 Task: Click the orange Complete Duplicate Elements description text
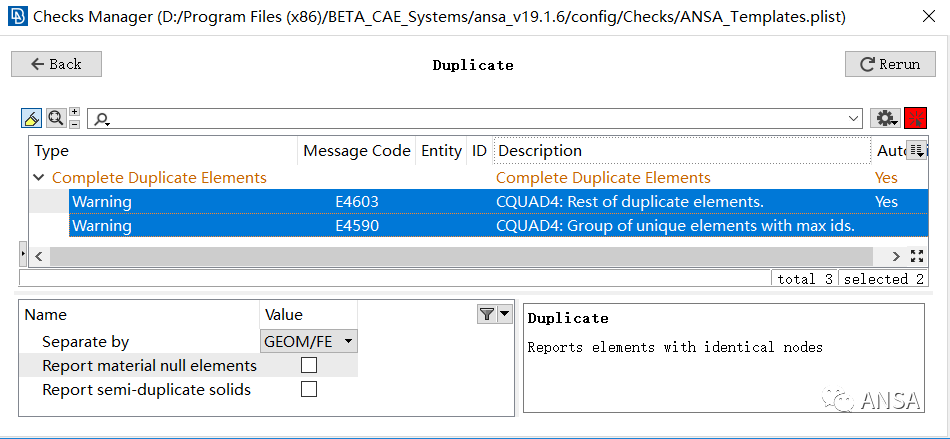pyautogui.click(x=603, y=178)
